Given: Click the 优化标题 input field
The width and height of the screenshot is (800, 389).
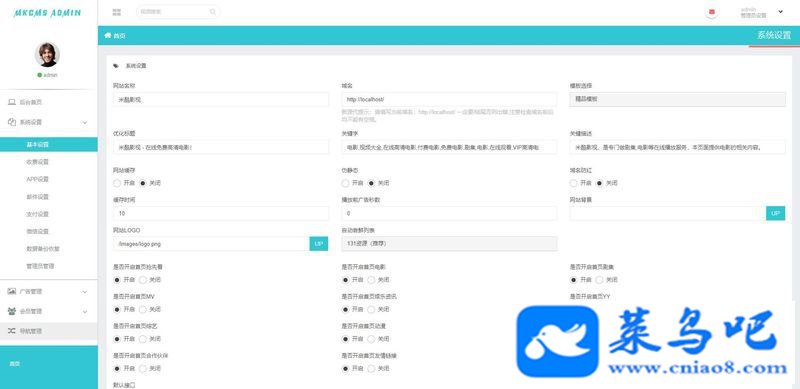Looking at the screenshot, I should click(221, 147).
